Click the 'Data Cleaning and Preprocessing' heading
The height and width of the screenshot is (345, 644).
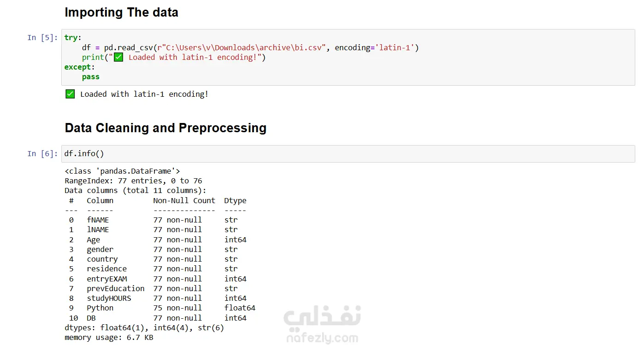pos(165,128)
